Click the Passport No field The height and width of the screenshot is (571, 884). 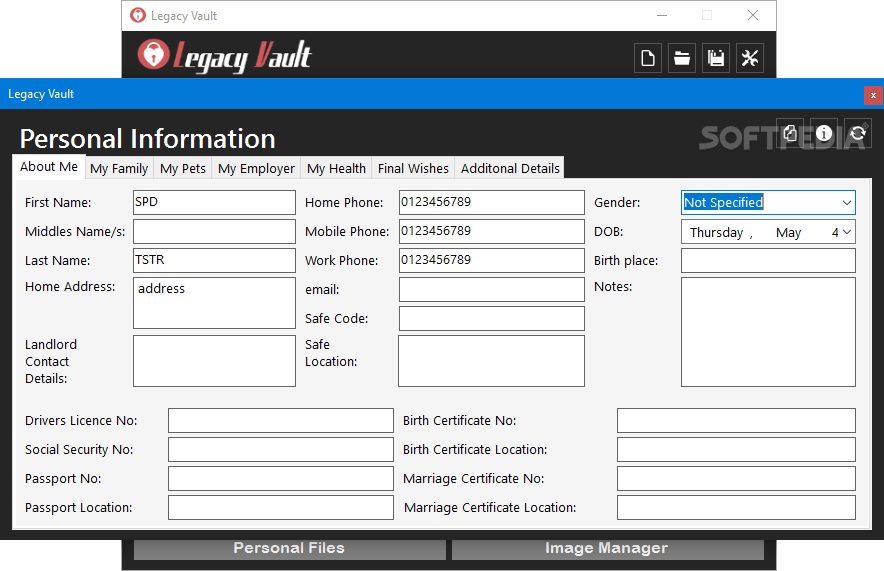[x=281, y=479]
